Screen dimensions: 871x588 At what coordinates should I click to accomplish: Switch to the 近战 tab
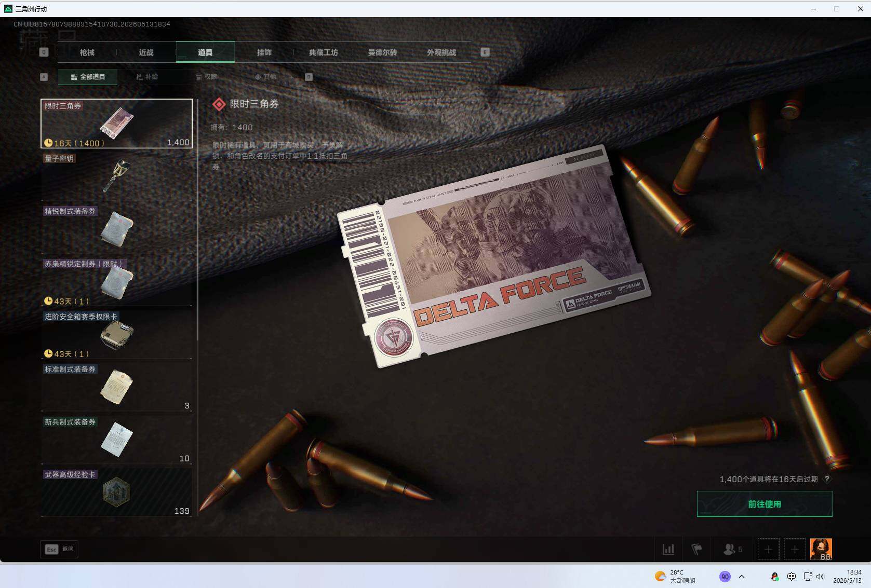[x=146, y=52]
